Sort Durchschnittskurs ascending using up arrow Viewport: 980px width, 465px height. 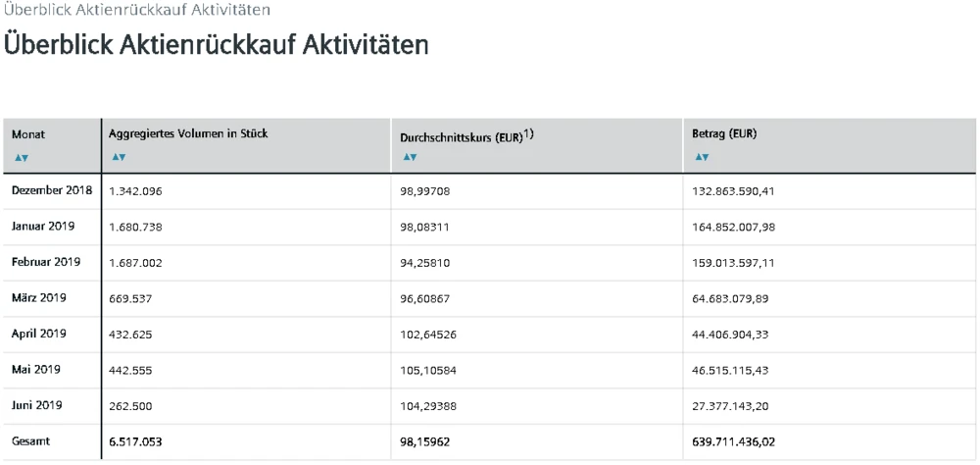(405, 157)
